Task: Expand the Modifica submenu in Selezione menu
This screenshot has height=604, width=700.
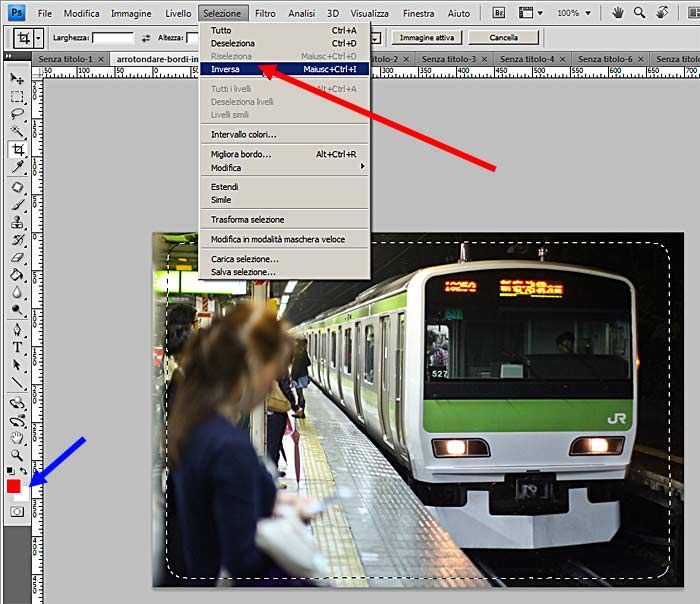Action: [x=284, y=167]
